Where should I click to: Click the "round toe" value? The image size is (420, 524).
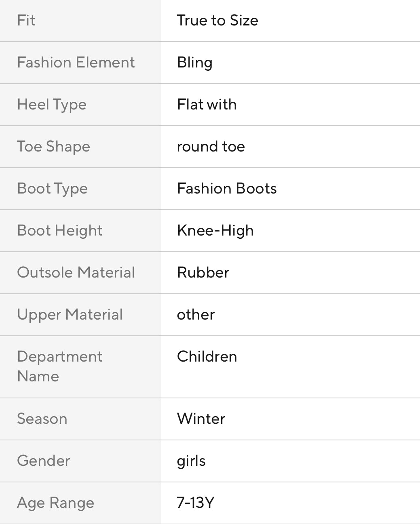pyautogui.click(x=211, y=147)
